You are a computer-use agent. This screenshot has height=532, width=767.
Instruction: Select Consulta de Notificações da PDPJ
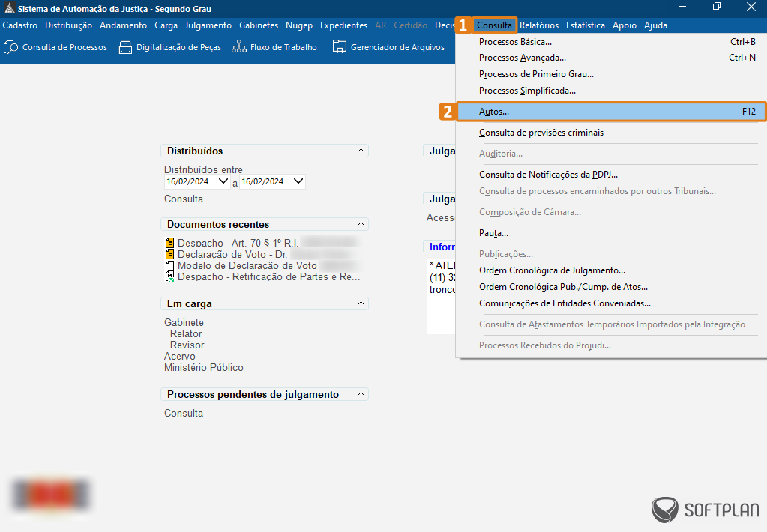[612, 175]
